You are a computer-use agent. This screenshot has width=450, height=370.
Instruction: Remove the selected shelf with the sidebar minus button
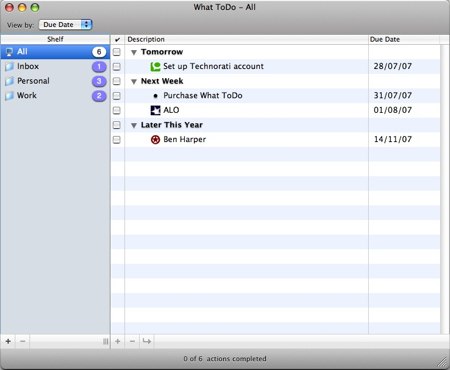[22, 341]
